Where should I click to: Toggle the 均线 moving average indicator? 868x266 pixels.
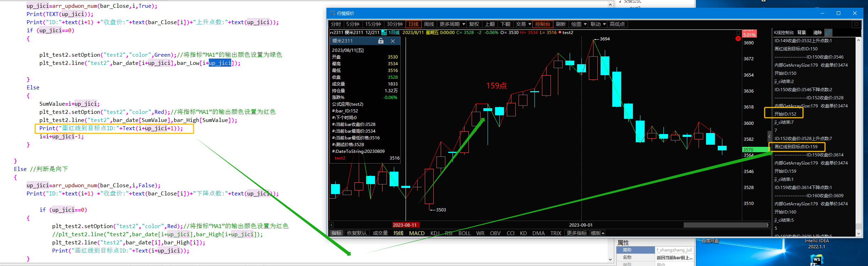[398, 233]
